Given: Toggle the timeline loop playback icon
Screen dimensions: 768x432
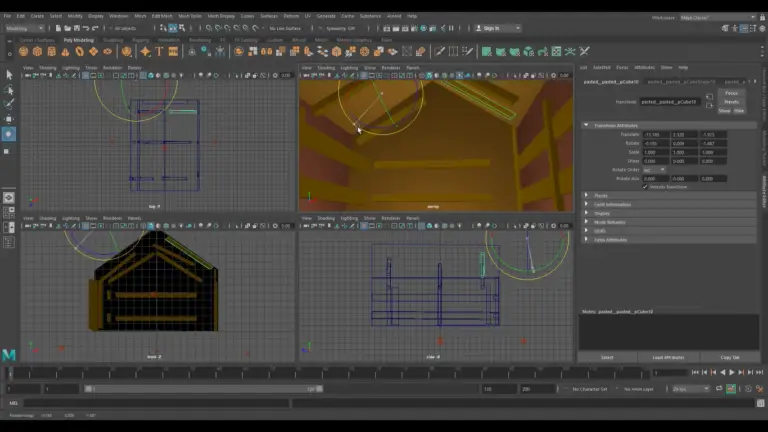Looking at the screenshot, I should pos(719,389).
